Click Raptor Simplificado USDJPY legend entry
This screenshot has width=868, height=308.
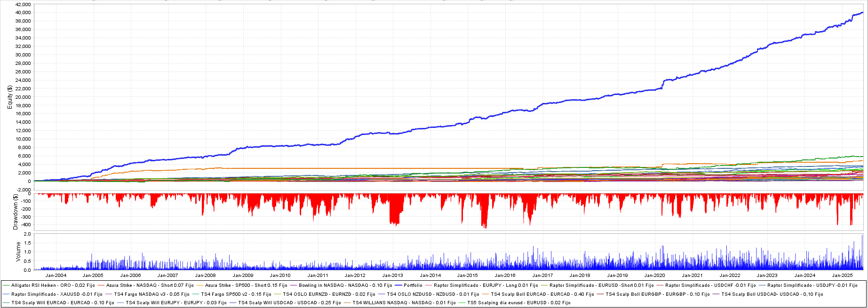(x=812, y=285)
